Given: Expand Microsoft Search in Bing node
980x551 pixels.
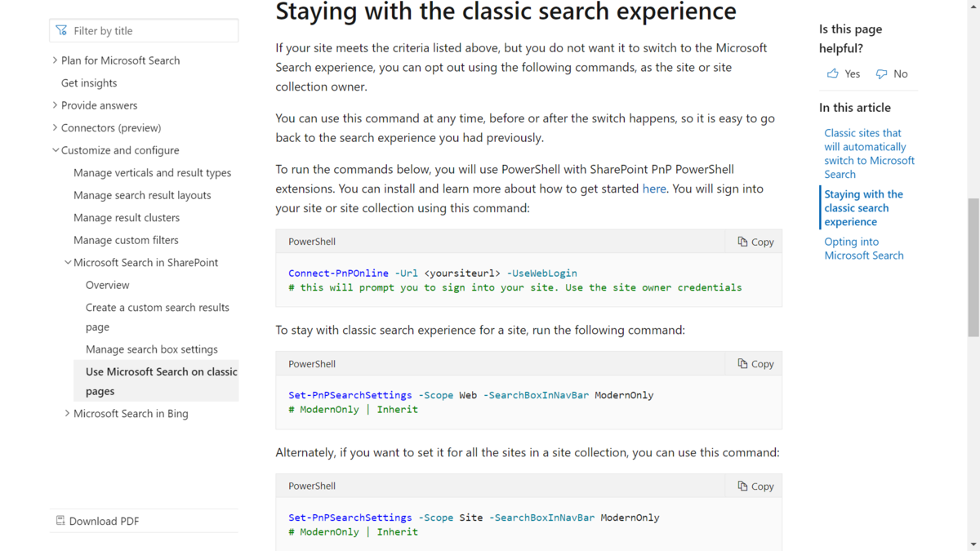Looking at the screenshot, I should point(67,414).
